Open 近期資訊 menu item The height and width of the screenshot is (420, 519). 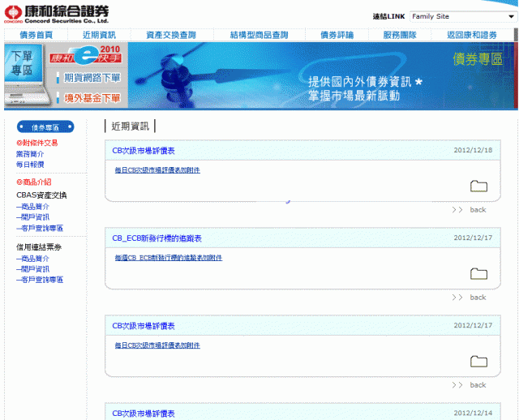pos(99,35)
